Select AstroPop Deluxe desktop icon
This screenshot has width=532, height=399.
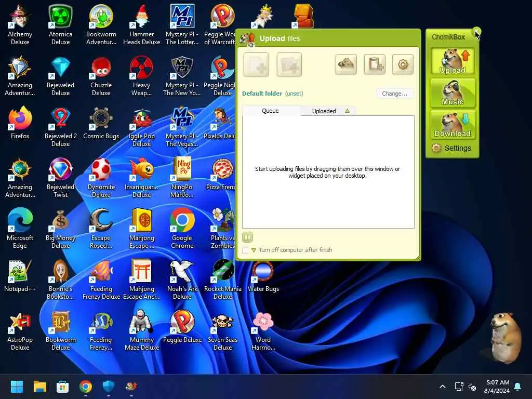click(x=20, y=331)
